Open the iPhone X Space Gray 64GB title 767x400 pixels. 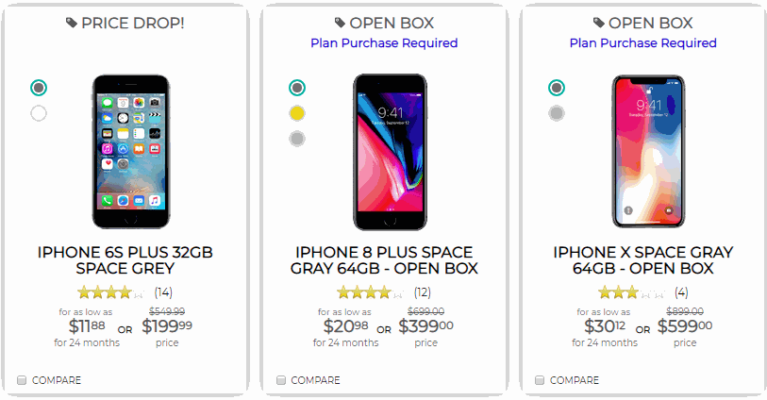(643, 260)
